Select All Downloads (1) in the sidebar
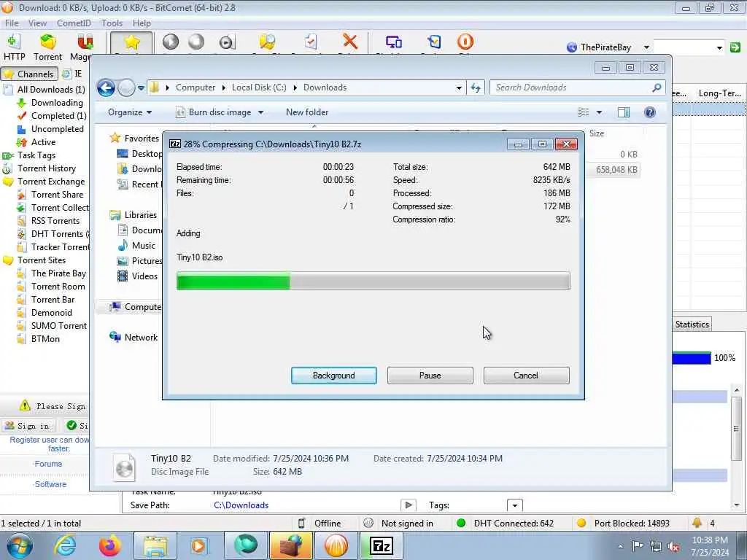The width and height of the screenshot is (747, 560). click(x=50, y=90)
